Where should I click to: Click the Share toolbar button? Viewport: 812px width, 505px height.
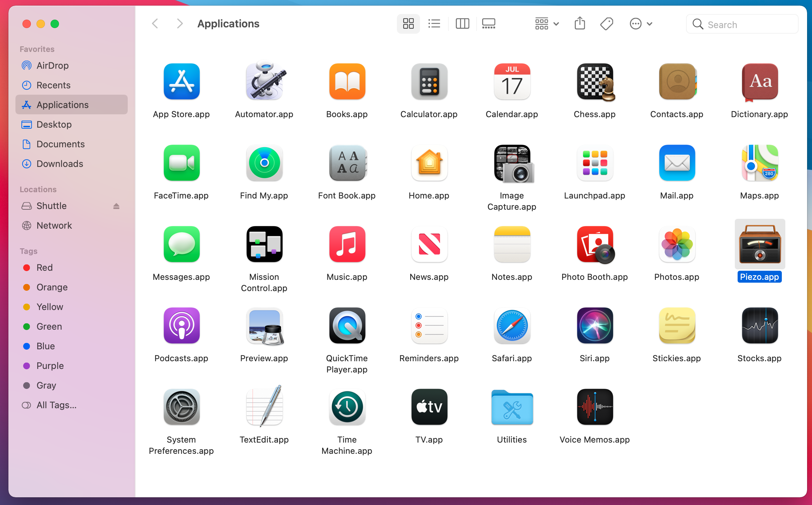coord(580,24)
